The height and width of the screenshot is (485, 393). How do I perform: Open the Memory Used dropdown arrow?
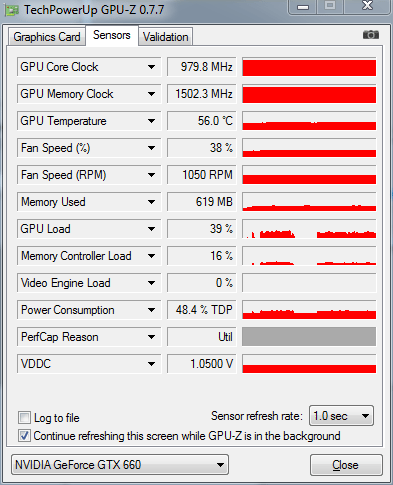click(x=151, y=202)
